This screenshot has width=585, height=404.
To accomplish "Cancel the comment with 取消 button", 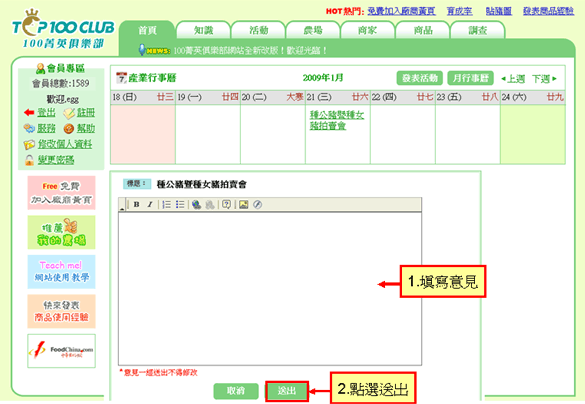I will tap(236, 391).
